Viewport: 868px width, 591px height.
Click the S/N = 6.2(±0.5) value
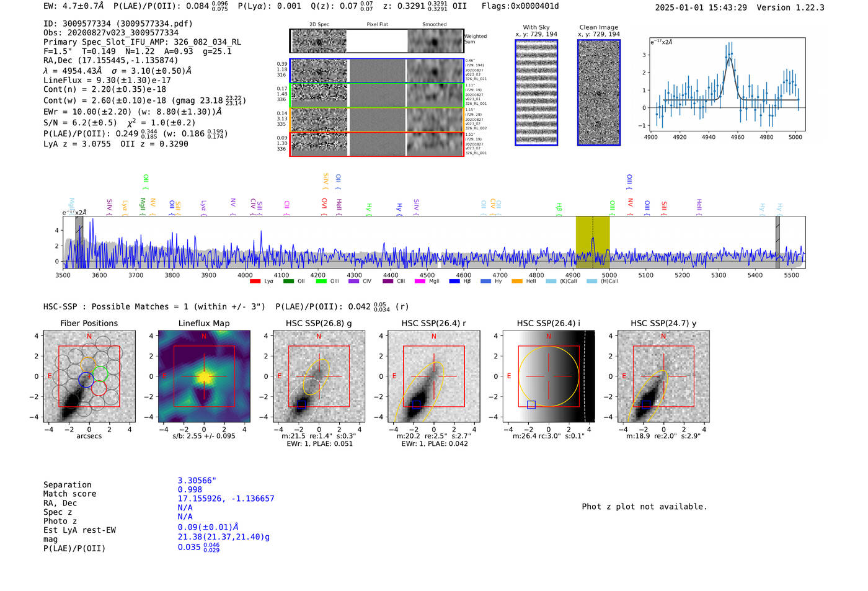coord(80,123)
